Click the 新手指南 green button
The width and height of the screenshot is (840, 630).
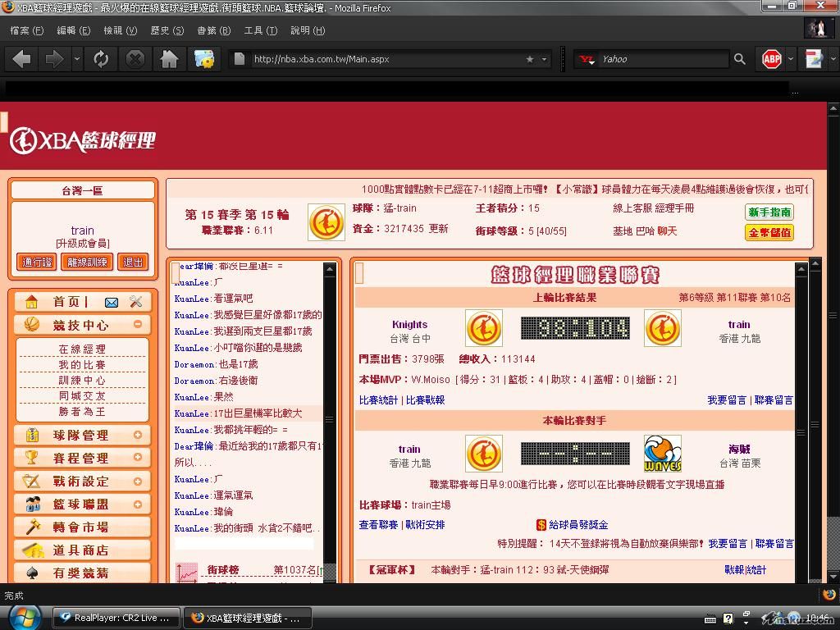769,212
